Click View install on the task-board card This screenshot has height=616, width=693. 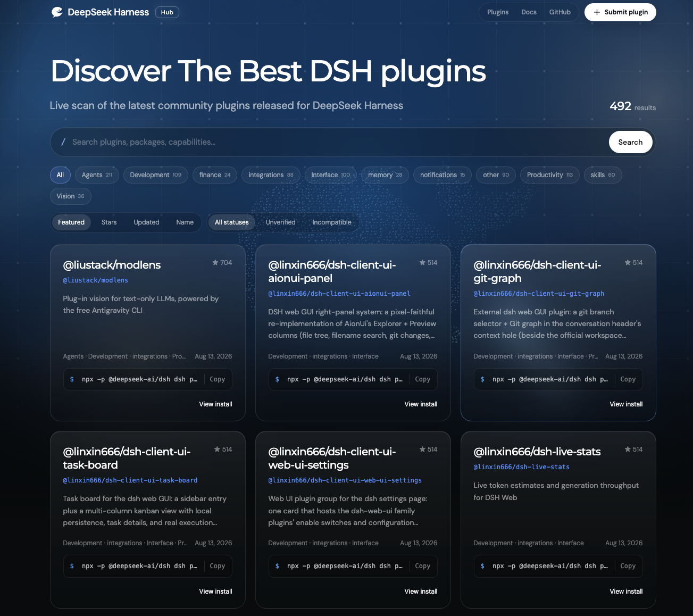(215, 591)
